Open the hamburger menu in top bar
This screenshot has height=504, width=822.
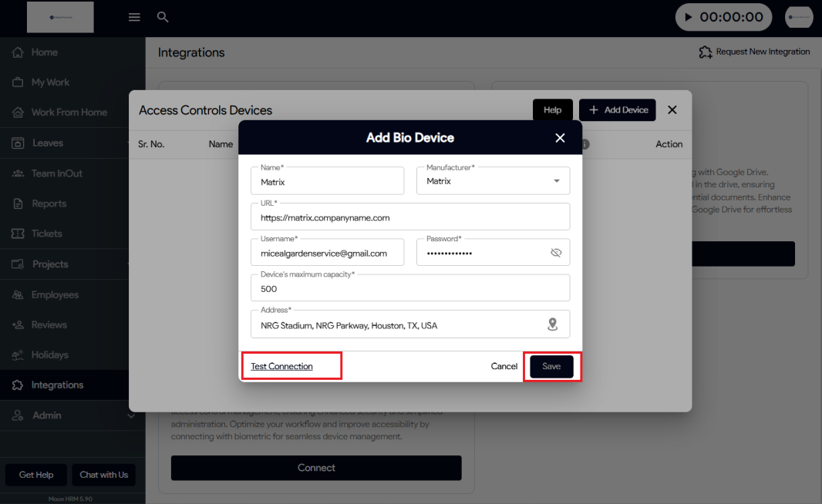click(134, 17)
